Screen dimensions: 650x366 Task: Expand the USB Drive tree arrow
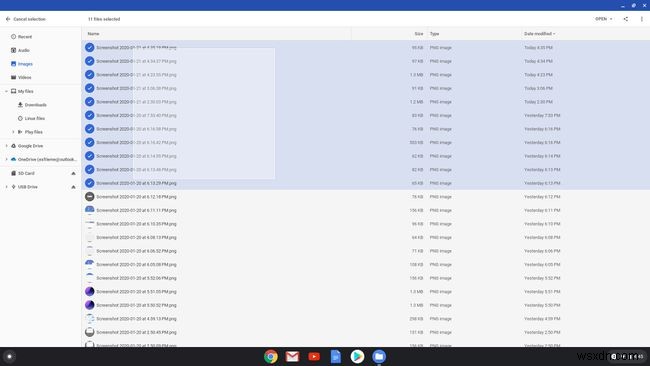[6, 187]
